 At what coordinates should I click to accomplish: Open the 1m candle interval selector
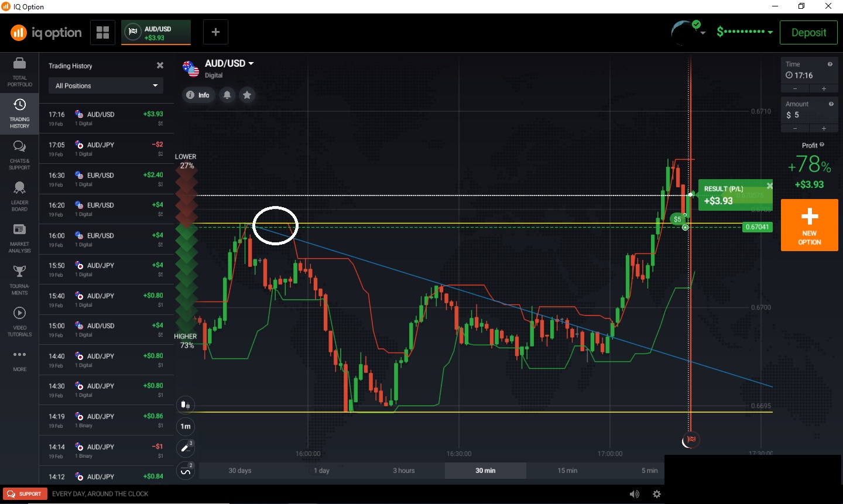click(x=186, y=426)
